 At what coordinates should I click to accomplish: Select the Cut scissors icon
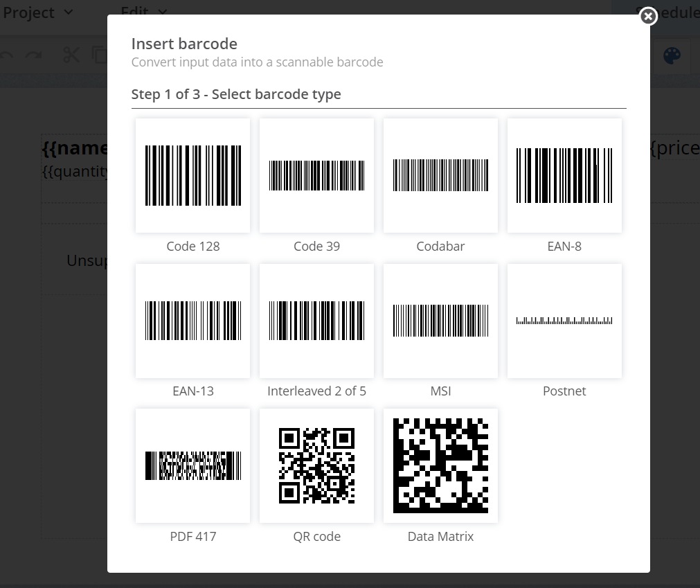pos(71,55)
